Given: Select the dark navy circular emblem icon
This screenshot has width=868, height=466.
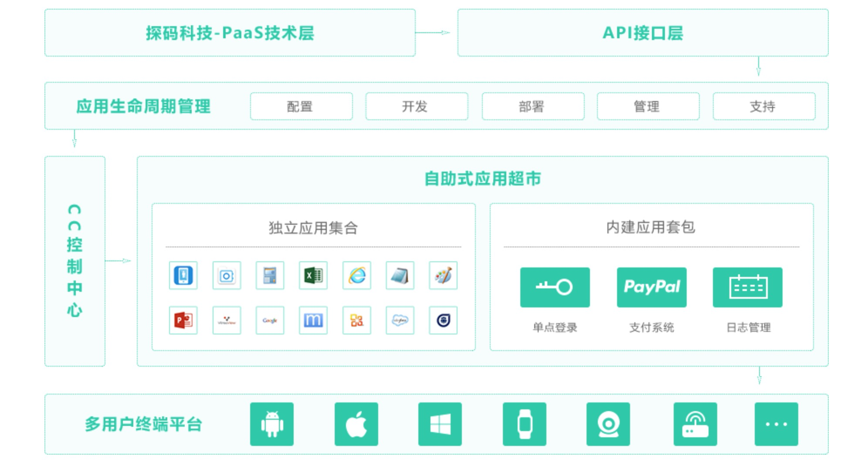Looking at the screenshot, I should [443, 321].
